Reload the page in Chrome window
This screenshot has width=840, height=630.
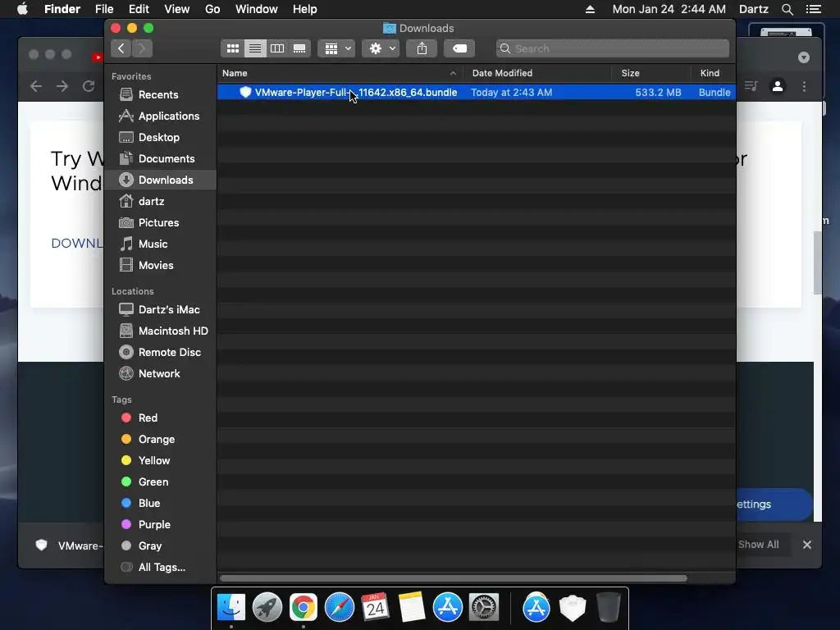(x=89, y=86)
